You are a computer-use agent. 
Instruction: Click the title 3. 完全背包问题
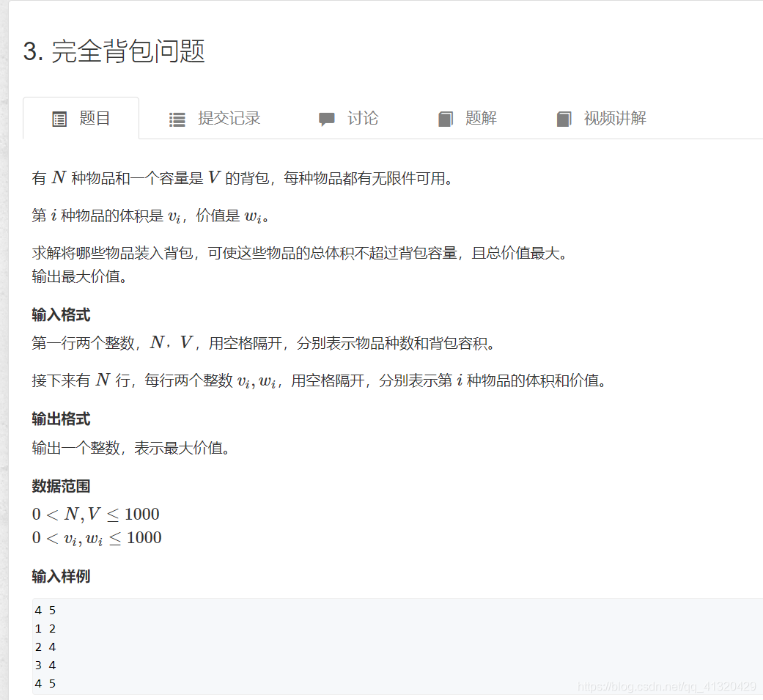tap(114, 51)
